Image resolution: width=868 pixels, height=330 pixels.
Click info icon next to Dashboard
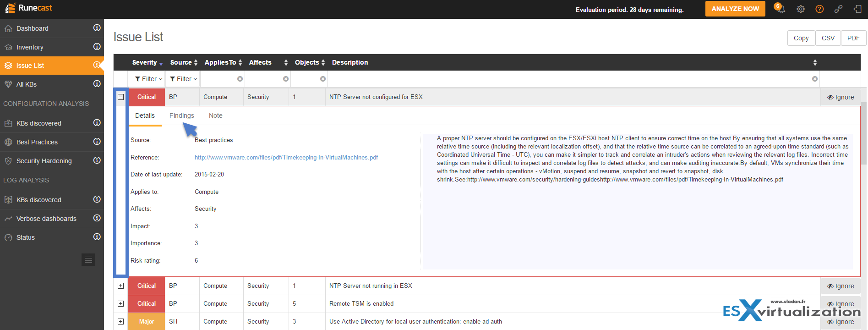coord(97,28)
